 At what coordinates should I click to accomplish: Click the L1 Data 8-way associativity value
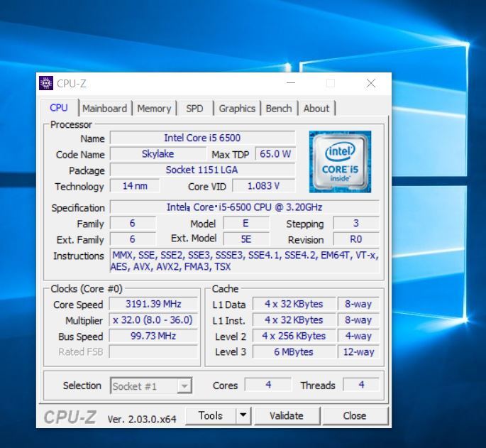click(x=358, y=304)
